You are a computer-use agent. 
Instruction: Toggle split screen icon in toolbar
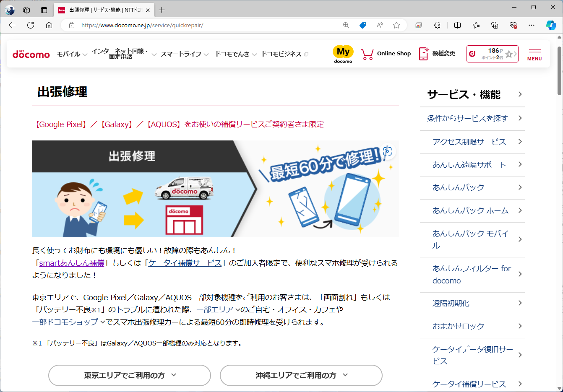[458, 25]
